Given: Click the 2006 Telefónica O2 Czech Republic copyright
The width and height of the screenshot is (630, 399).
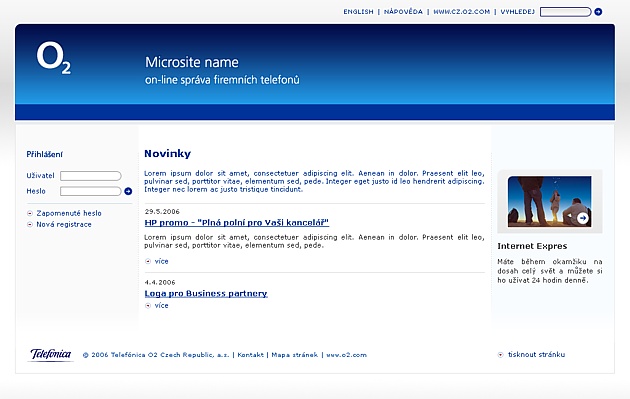Looking at the screenshot, I should (156, 355).
